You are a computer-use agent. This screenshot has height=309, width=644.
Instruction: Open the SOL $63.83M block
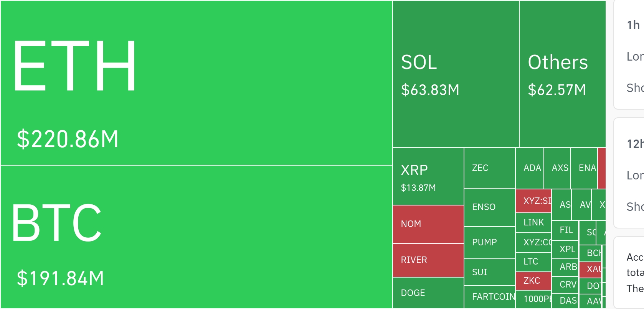(x=456, y=74)
